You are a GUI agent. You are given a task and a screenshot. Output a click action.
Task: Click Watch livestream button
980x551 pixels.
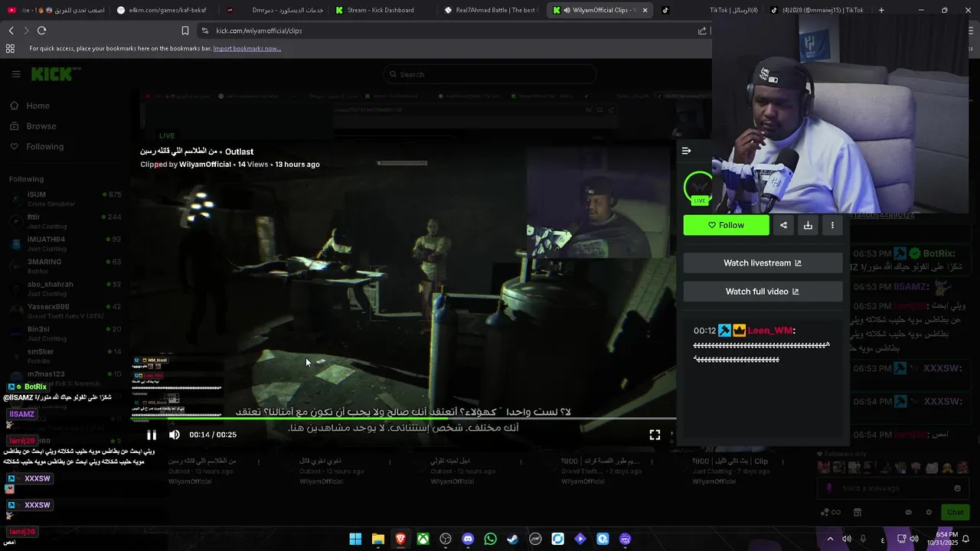pyautogui.click(x=763, y=263)
